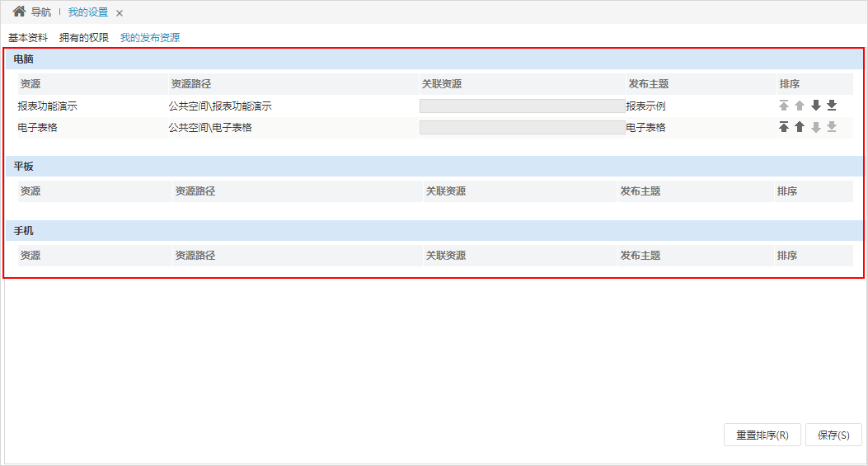Select 电子表格 resource name cell
Image resolution: width=868 pixels, height=466 pixels.
click(38, 128)
